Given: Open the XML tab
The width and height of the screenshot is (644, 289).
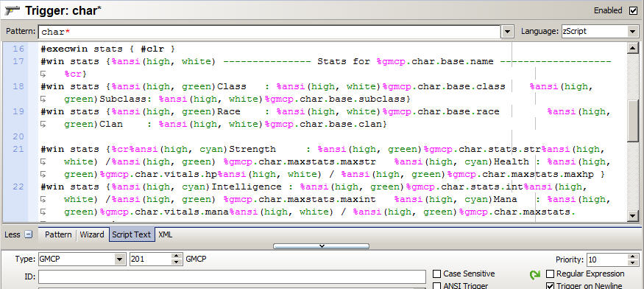Looking at the screenshot, I should (165, 234).
